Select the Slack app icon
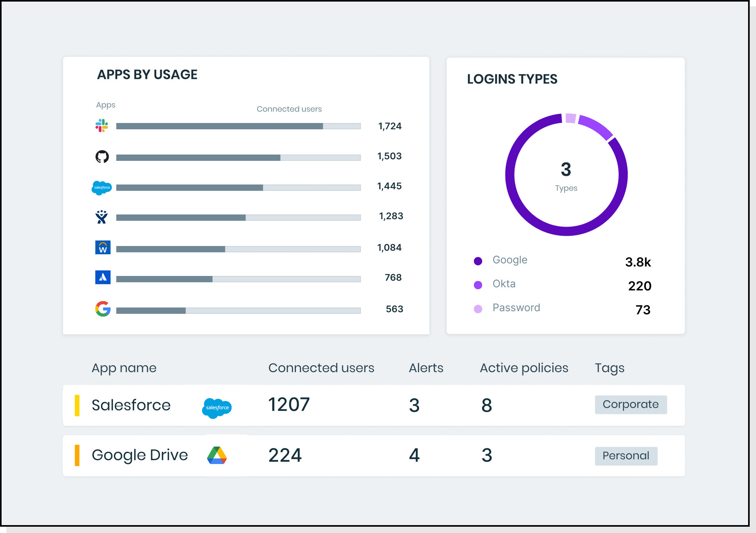Image resolution: width=756 pixels, height=533 pixels. [102, 126]
